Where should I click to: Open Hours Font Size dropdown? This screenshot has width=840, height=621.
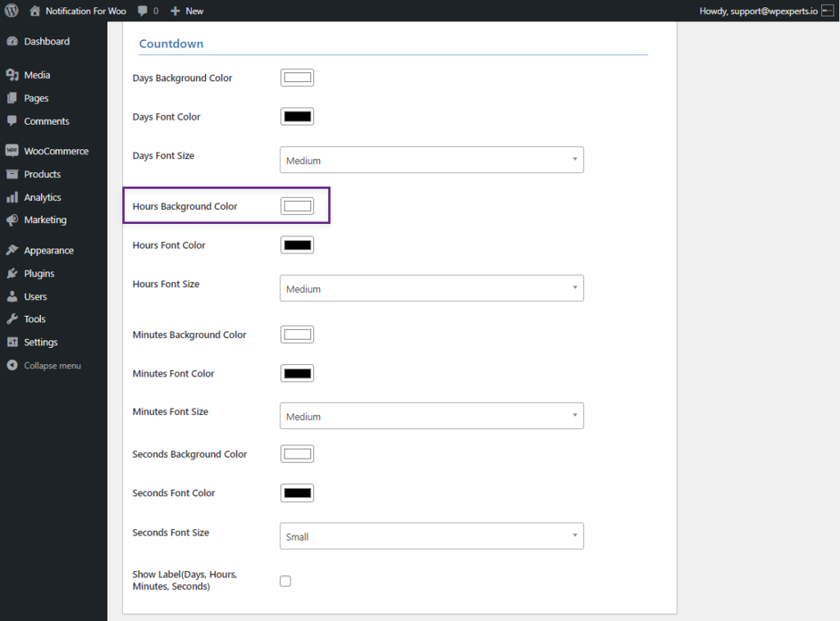click(x=431, y=288)
